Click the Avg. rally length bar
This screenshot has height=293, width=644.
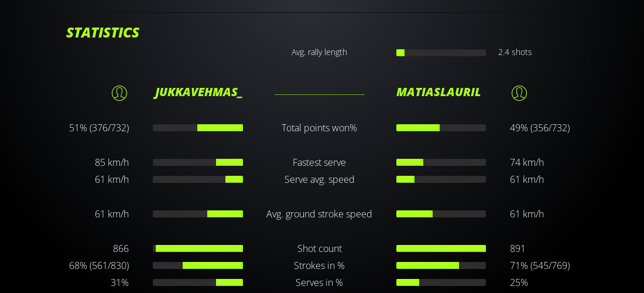coord(441,53)
